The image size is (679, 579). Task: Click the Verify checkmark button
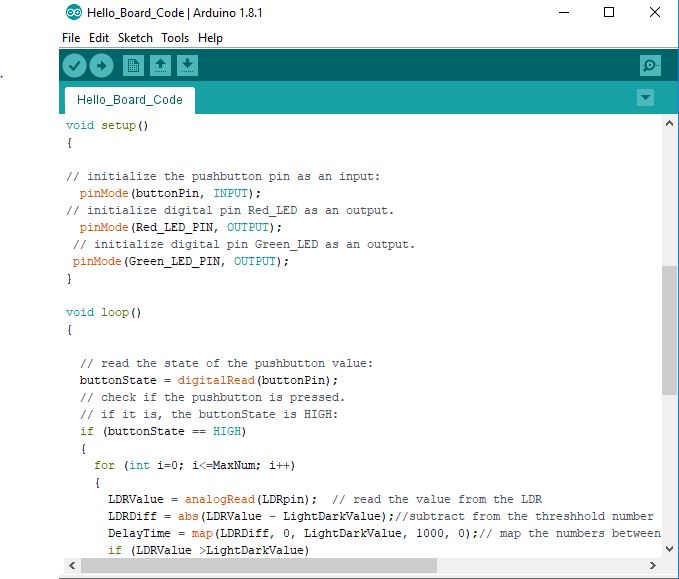tap(74, 66)
